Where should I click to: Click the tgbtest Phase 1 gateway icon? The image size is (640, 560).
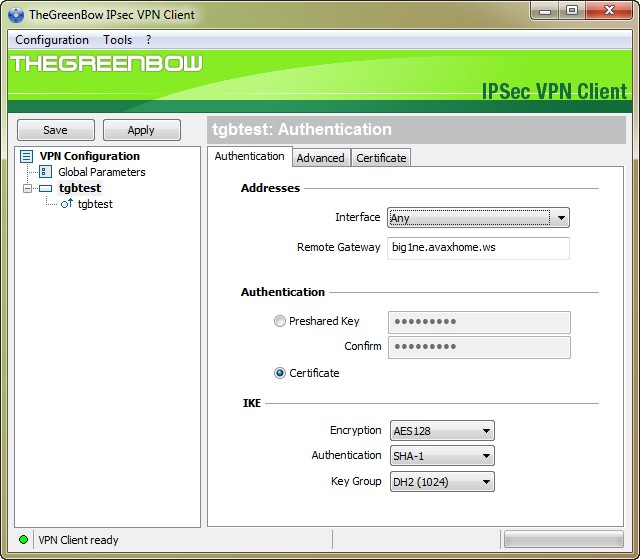pos(45,188)
